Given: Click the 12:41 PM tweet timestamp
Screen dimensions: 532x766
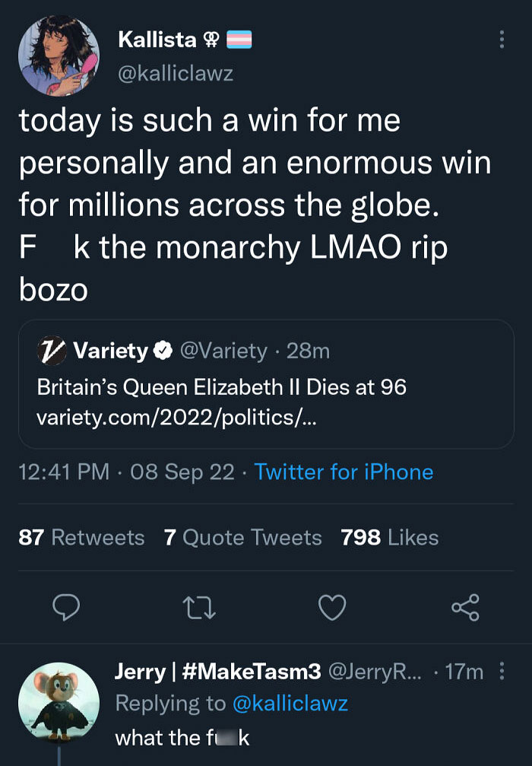Looking at the screenshot, I should point(64,472).
